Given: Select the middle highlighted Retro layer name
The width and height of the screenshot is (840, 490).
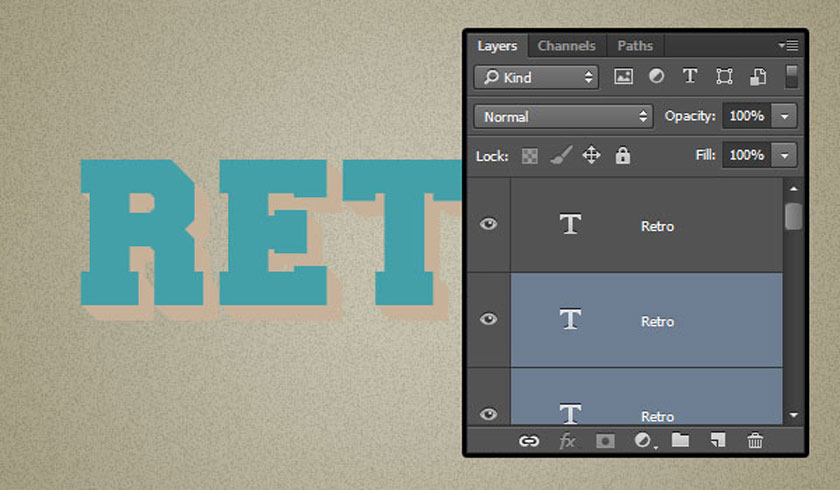Looking at the screenshot, I should click(657, 321).
